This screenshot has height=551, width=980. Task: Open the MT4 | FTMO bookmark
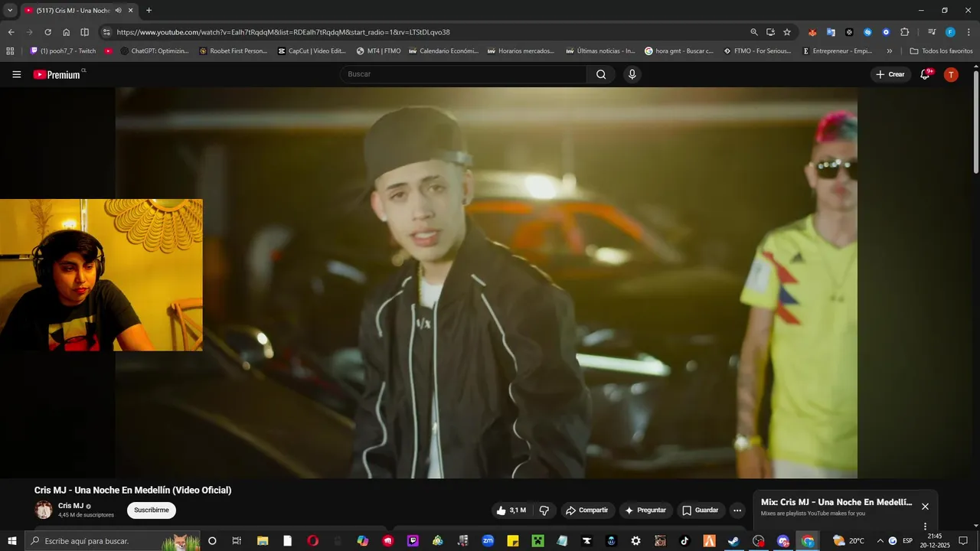[378, 51]
